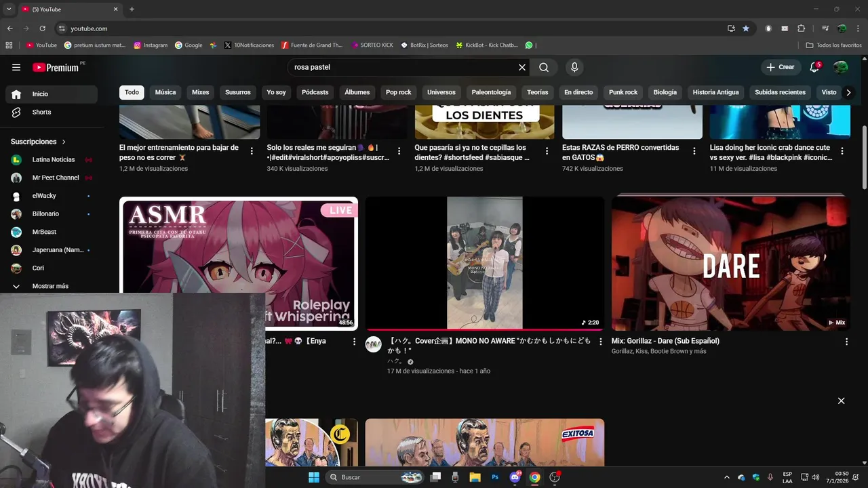The height and width of the screenshot is (488, 868).
Task: Open the Billonario subscription
Action: point(52,213)
